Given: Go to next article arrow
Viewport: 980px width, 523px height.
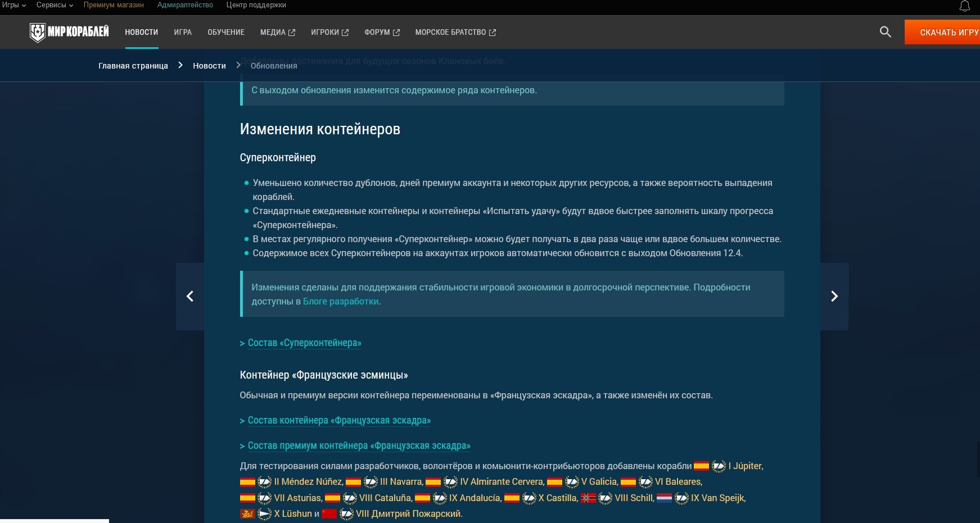Looking at the screenshot, I should coord(834,296).
